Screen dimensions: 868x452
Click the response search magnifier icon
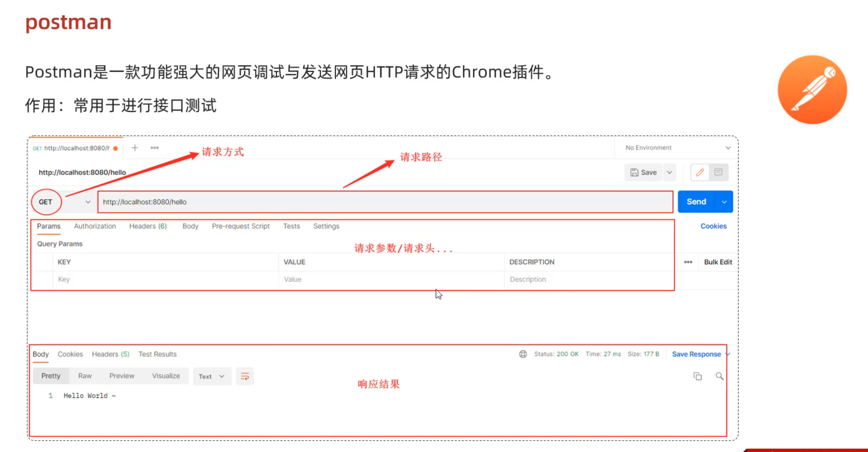[719, 376]
